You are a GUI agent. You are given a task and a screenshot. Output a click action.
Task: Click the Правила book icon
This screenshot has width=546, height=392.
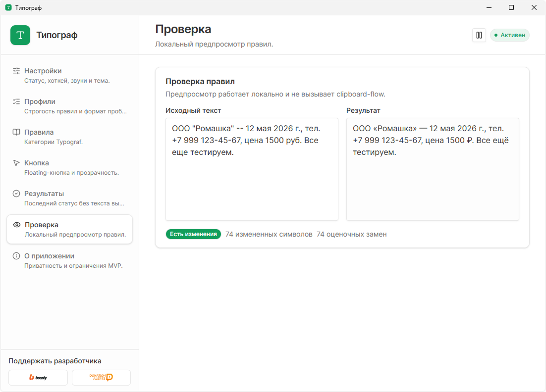point(16,132)
